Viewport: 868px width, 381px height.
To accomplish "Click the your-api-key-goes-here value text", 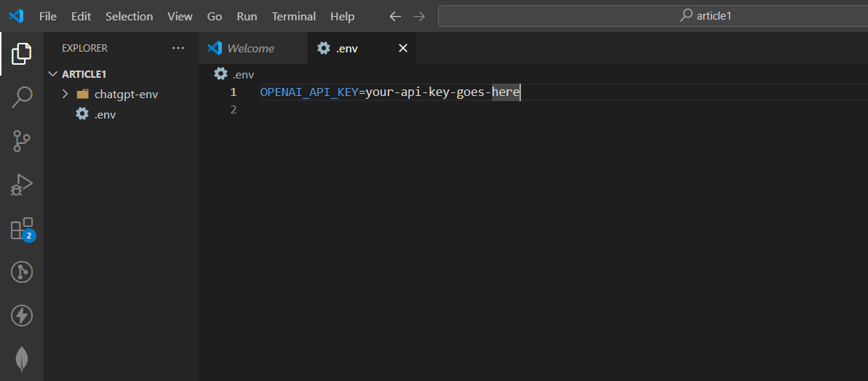I will point(442,92).
